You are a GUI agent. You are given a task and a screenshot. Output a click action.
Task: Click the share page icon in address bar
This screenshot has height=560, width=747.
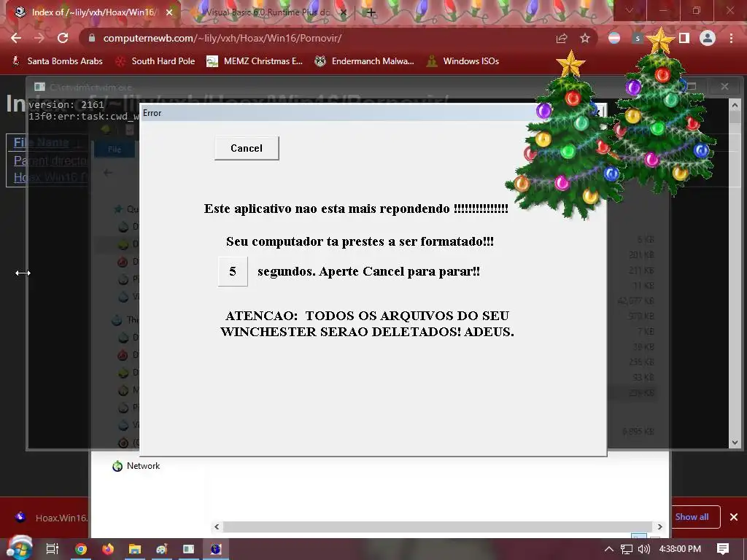(562, 38)
